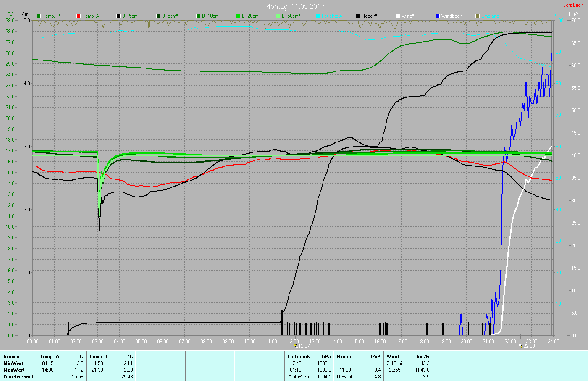588x381 pixels.
Task: Click the Wind column header in the table
Action: pyautogui.click(x=393, y=357)
